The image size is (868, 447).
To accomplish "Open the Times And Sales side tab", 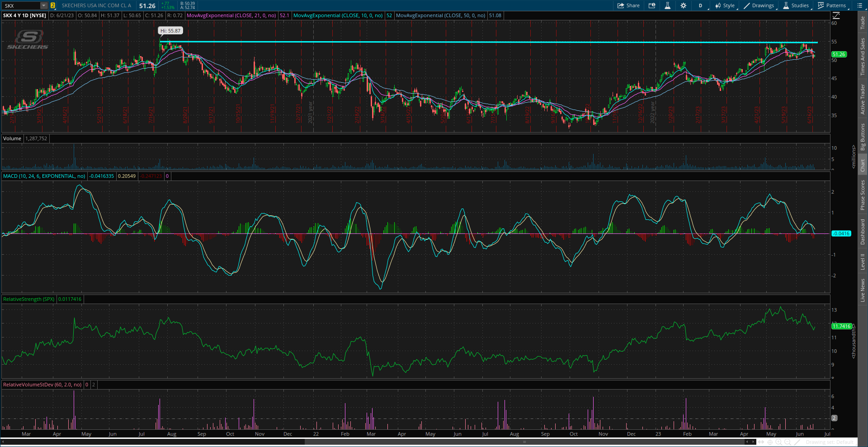I will [x=863, y=57].
